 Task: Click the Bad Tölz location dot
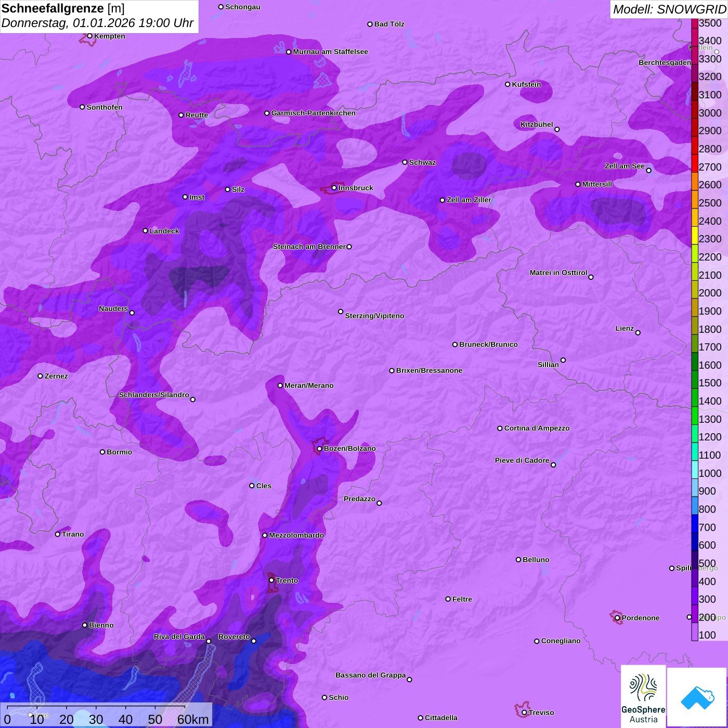click(x=370, y=24)
